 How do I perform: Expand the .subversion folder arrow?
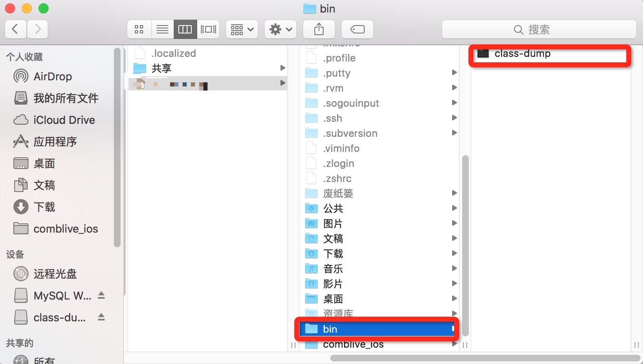click(x=454, y=133)
